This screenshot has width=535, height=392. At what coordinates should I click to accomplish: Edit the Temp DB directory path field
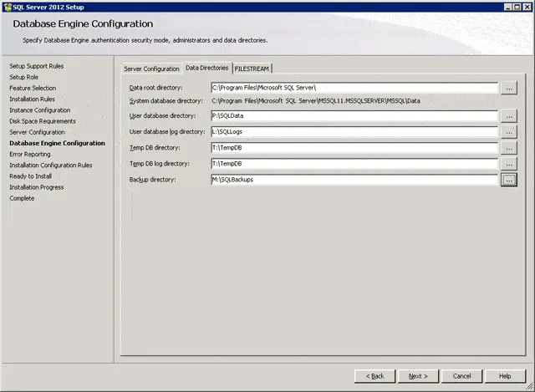354,148
